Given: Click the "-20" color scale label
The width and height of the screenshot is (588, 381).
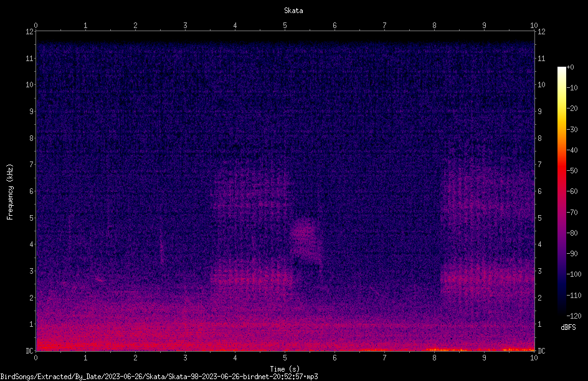Looking at the screenshot, I should [x=572, y=109].
